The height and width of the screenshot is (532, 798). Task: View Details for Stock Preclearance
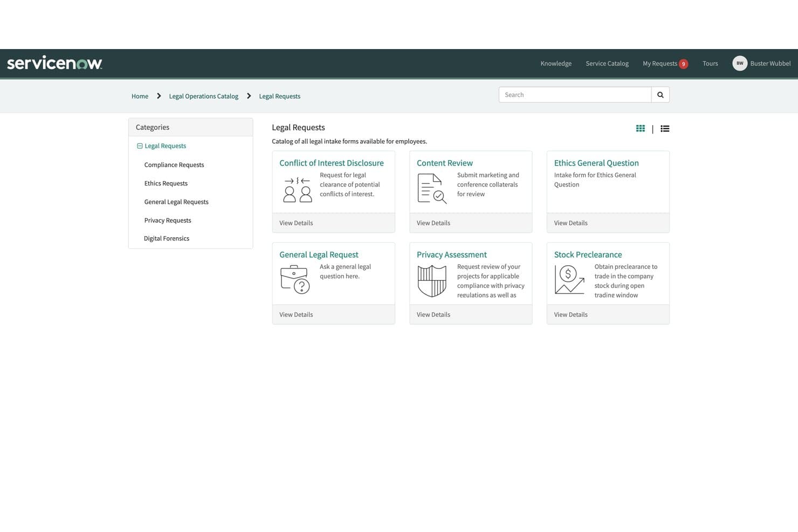click(x=571, y=315)
